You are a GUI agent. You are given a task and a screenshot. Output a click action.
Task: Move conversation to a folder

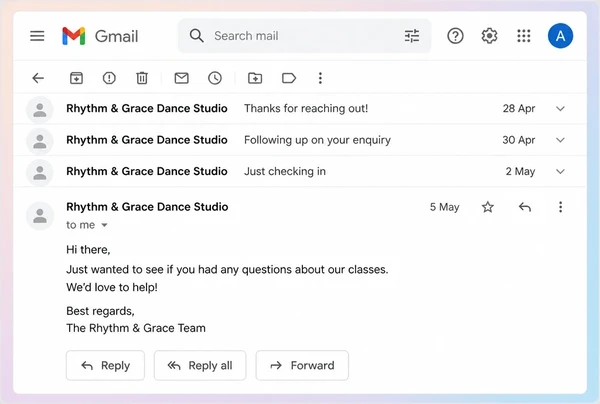(255, 78)
